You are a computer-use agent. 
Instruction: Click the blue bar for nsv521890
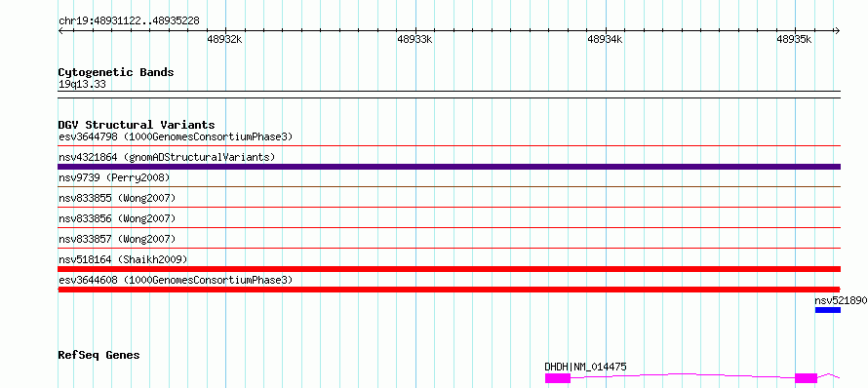pos(828,310)
